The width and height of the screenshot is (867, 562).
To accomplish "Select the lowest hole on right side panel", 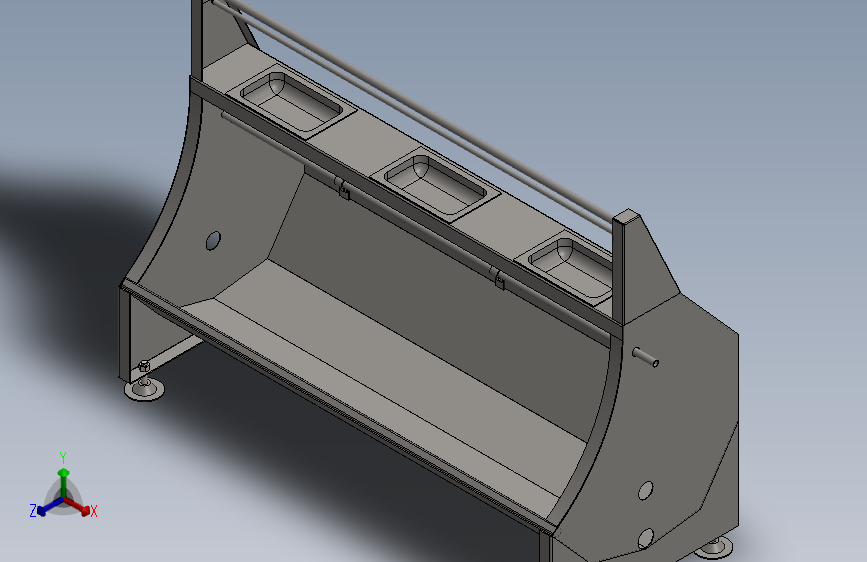I will coord(645,538).
